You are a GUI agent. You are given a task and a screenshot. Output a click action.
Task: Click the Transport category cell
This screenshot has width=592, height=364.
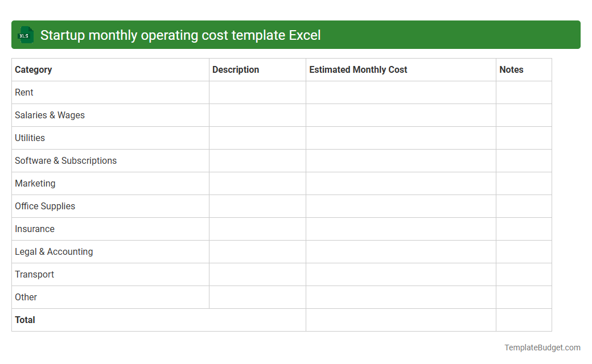[x=35, y=274]
